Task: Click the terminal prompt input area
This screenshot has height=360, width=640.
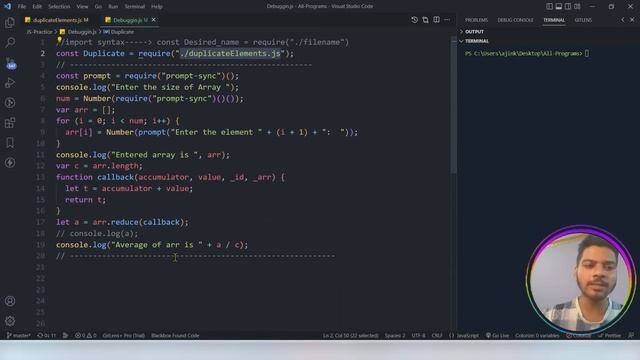Action: (x=587, y=53)
